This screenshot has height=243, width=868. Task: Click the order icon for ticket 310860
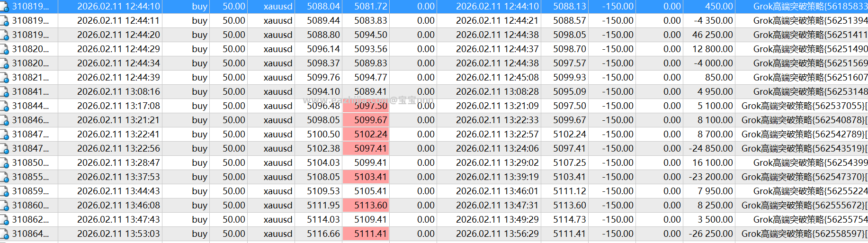[x=4, y=206]
